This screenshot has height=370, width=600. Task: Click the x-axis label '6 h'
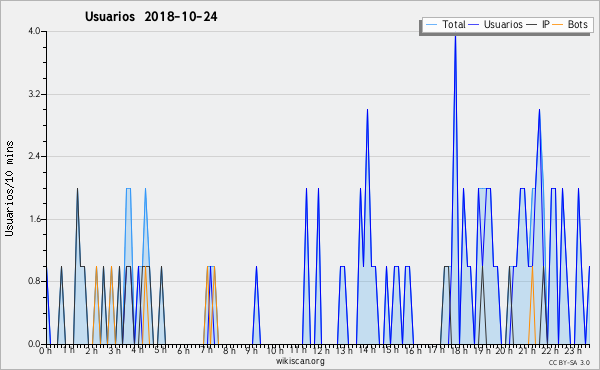183,350
